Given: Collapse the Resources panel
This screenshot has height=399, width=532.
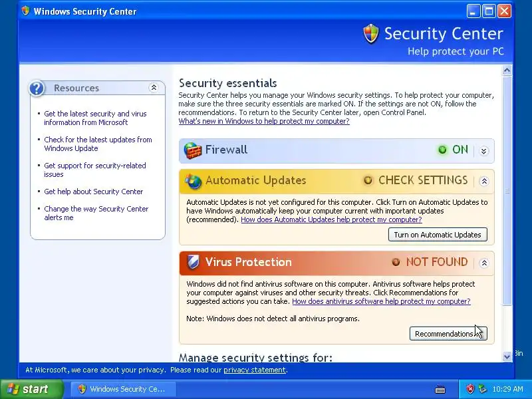Looking at the screenshot, I should pyautogui.click(x=154, y=88).
